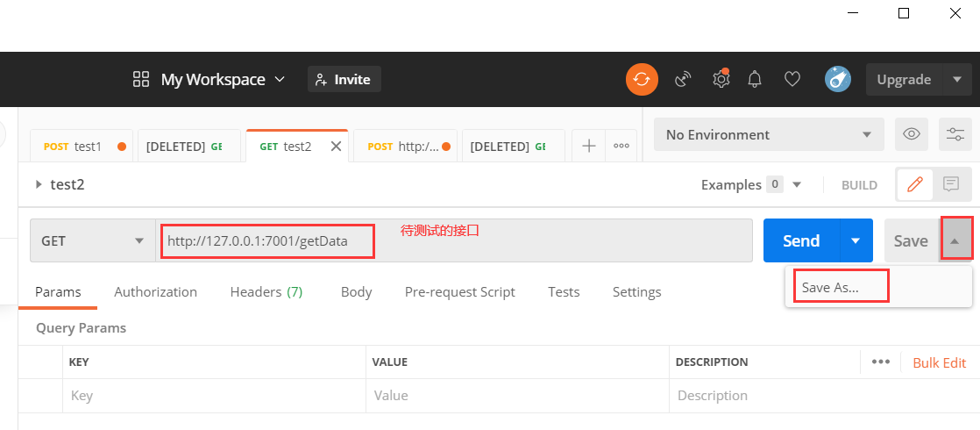980x430 pixels.
Task: Click the Query Params heading
Action: point(82,328)
